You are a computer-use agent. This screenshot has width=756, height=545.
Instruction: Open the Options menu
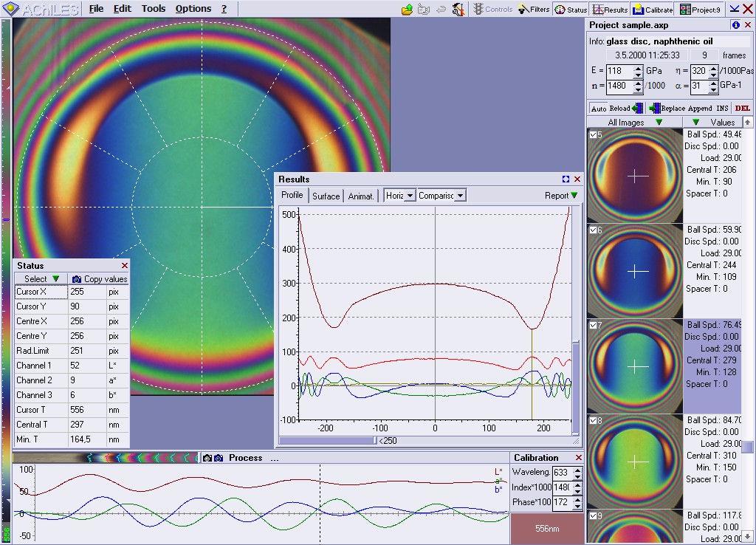[193, 9]
